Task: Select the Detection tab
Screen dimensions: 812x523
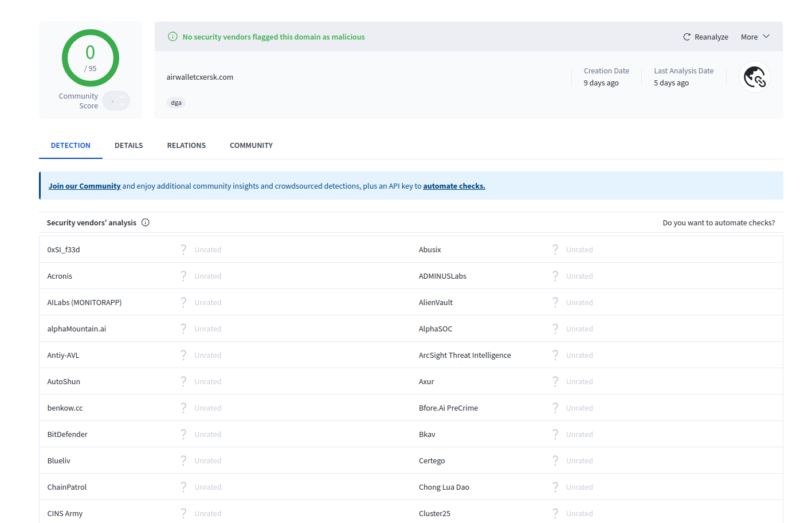Action: [70, 146]
